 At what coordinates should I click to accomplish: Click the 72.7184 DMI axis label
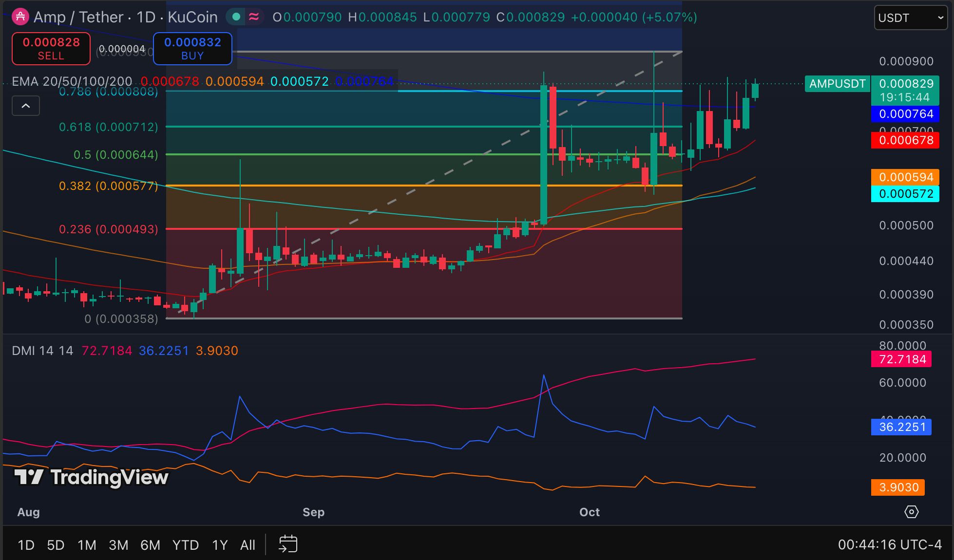pos(902,359)
